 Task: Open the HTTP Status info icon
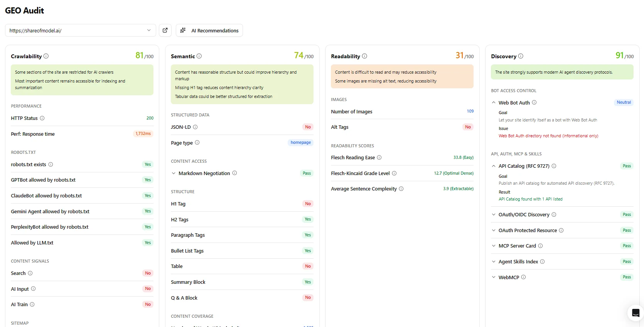42,118
